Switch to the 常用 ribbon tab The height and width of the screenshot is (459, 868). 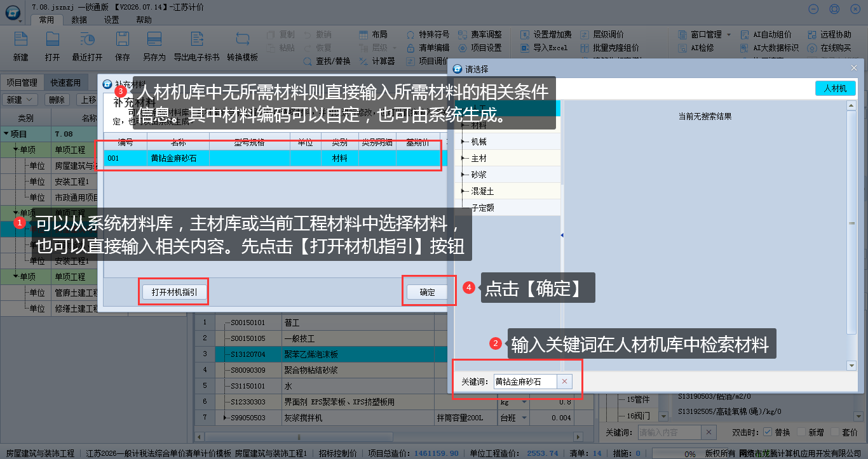point(46,20)
